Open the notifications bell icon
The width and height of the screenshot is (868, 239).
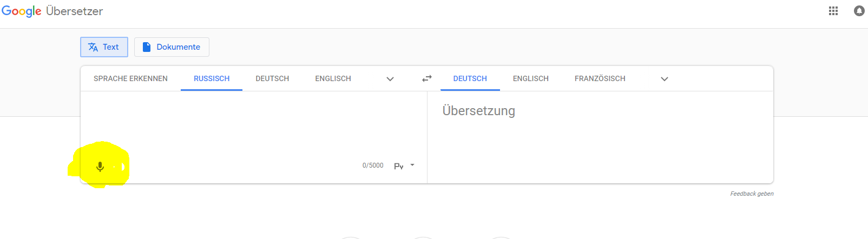coord(859,11)
